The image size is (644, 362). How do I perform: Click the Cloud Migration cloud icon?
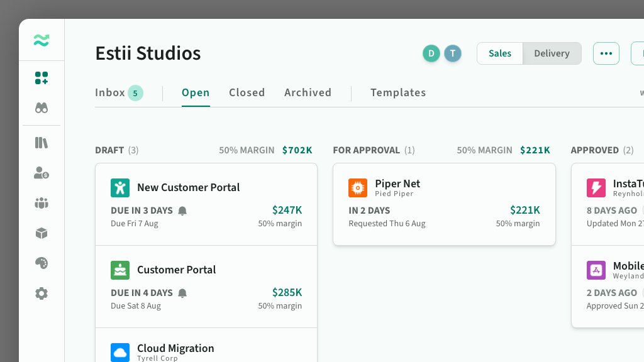(x=120, y=352)
